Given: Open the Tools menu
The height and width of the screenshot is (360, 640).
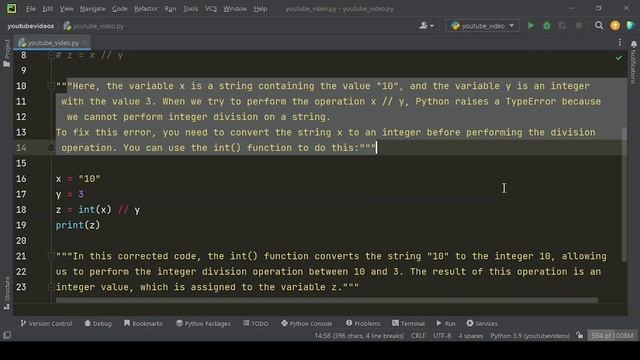Looking at the screenshot, I should click(190, 9).
